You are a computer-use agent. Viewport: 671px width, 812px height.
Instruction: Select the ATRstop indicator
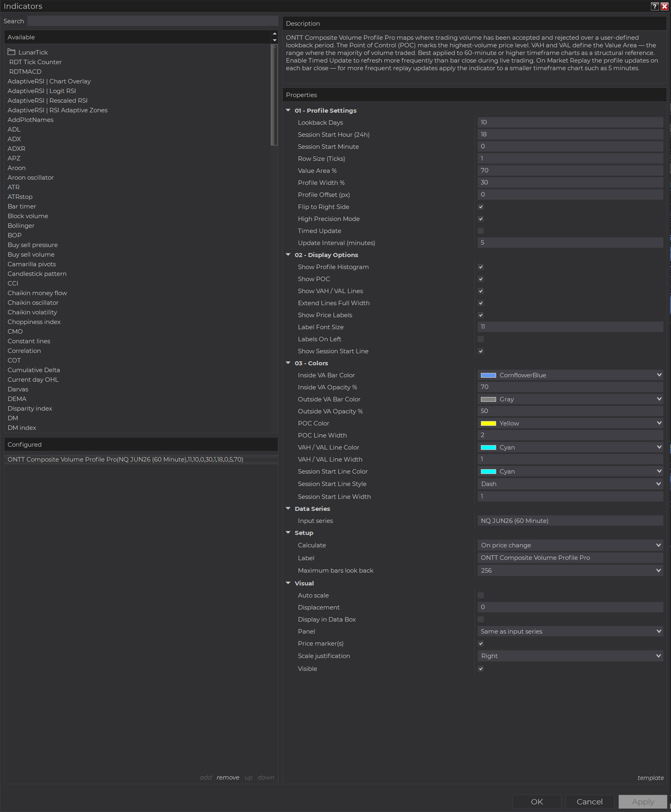(20, 197)
